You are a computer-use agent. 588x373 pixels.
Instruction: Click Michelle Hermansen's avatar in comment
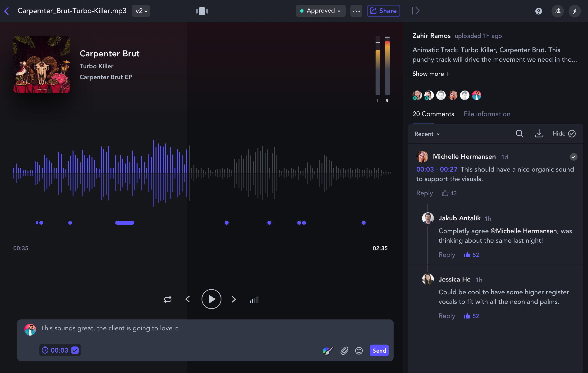[422, 157]
